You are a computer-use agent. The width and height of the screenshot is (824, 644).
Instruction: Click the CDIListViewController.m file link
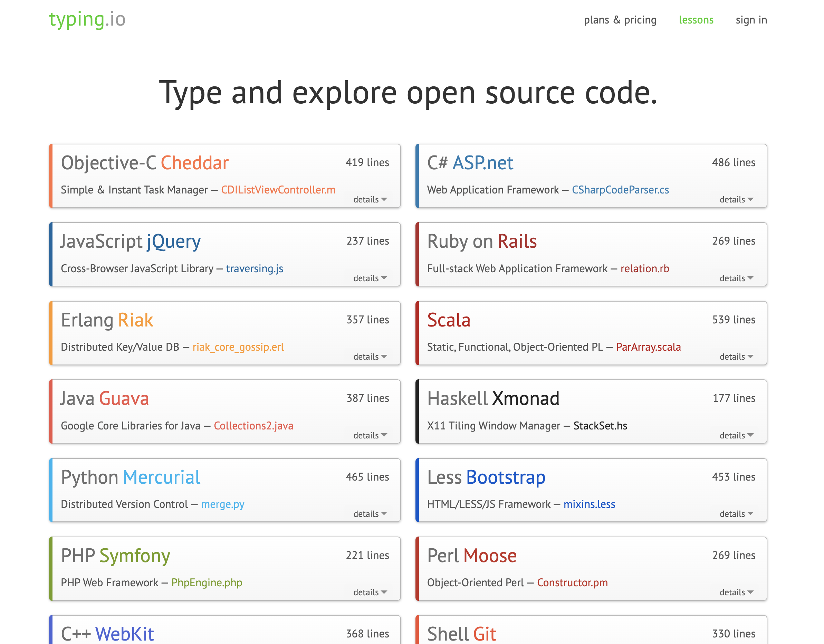click(278, 190)
